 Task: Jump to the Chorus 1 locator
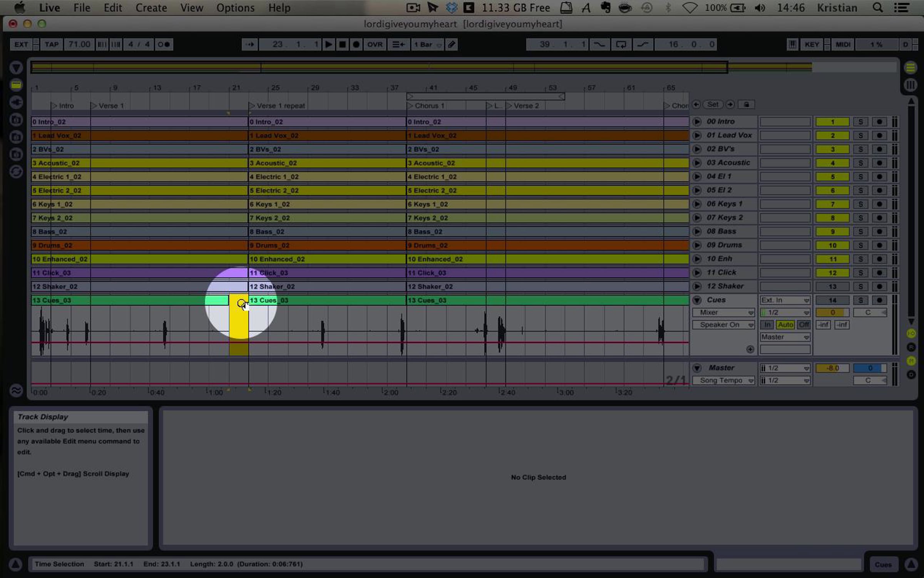410,106
